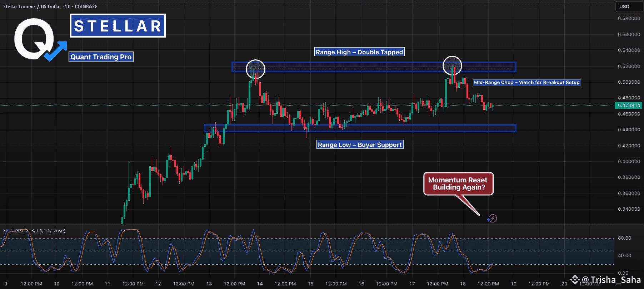This screenshot has width=644, height=289.
Task: Click date 11 on the time axis
Action: point(108,284)
